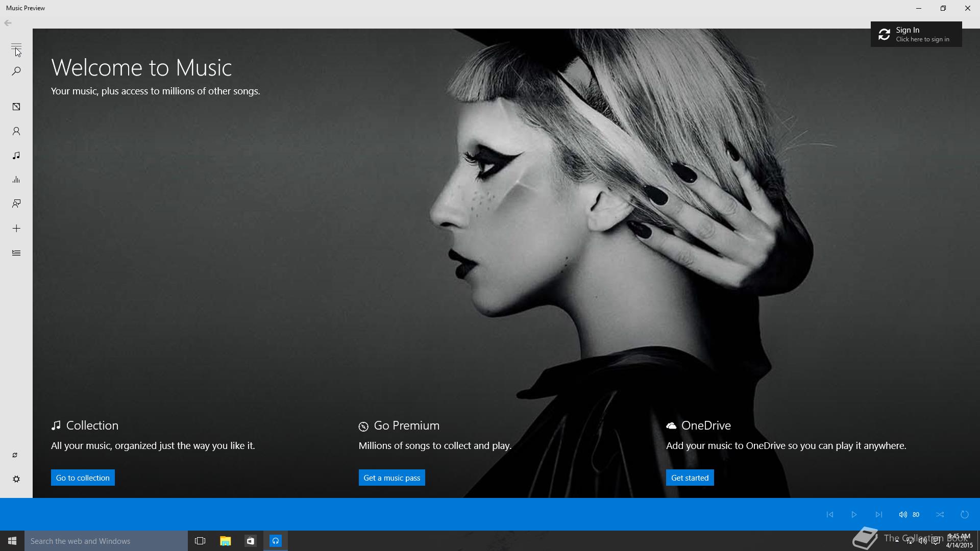Skip to next track
The image size is (980, 551).
click(878, 514)
